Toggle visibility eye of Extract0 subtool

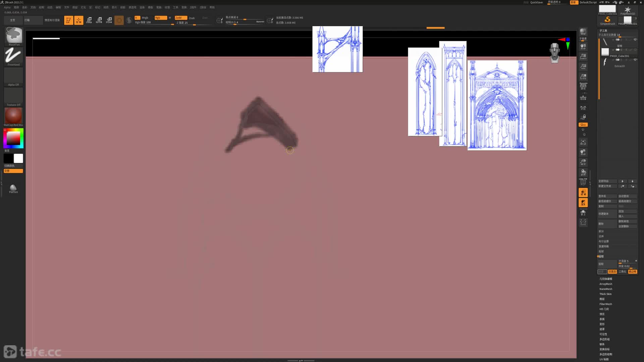click(x=635, y=60)
